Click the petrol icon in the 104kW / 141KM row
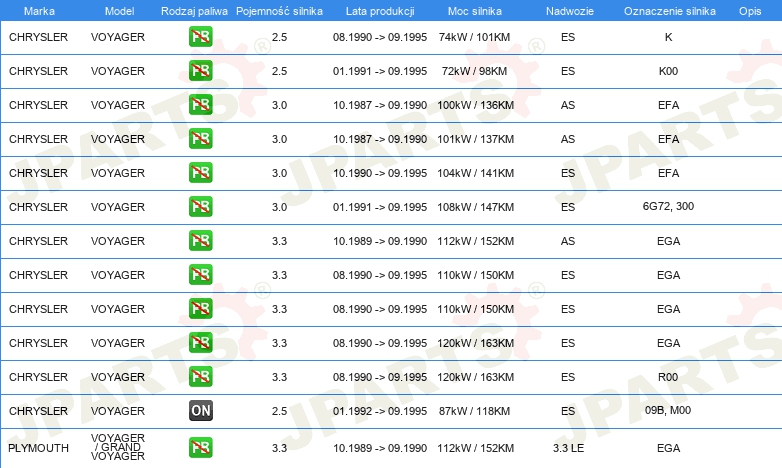Viewport: 782px width, 468px height. 200,172
